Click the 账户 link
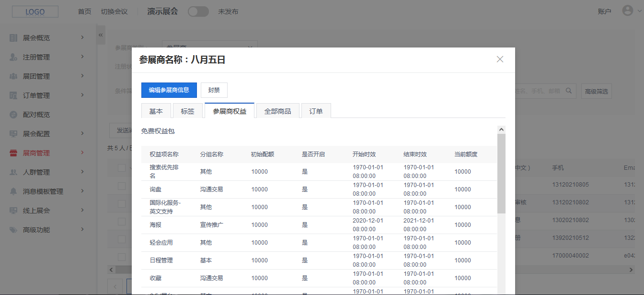Screen dimensions: 644x295 click(x=605, y=12)
